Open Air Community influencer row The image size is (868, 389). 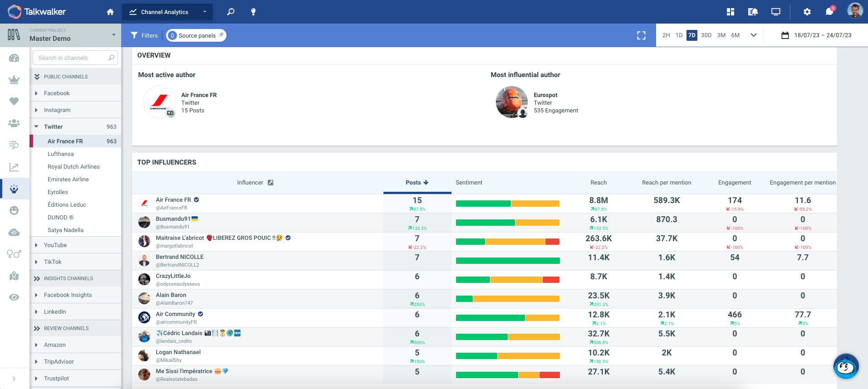pos(485,318)
